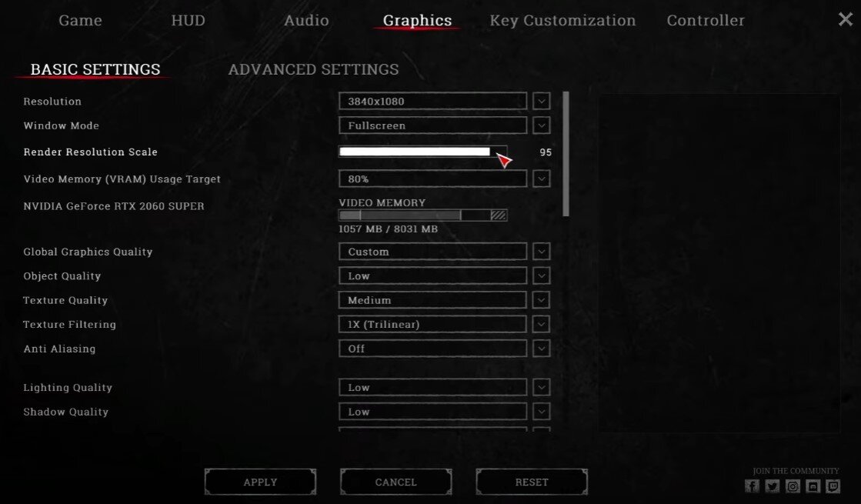The image size is (861, 504).
Task: Expand the Window Mode dropdown arrow
Action: (542, 125)
